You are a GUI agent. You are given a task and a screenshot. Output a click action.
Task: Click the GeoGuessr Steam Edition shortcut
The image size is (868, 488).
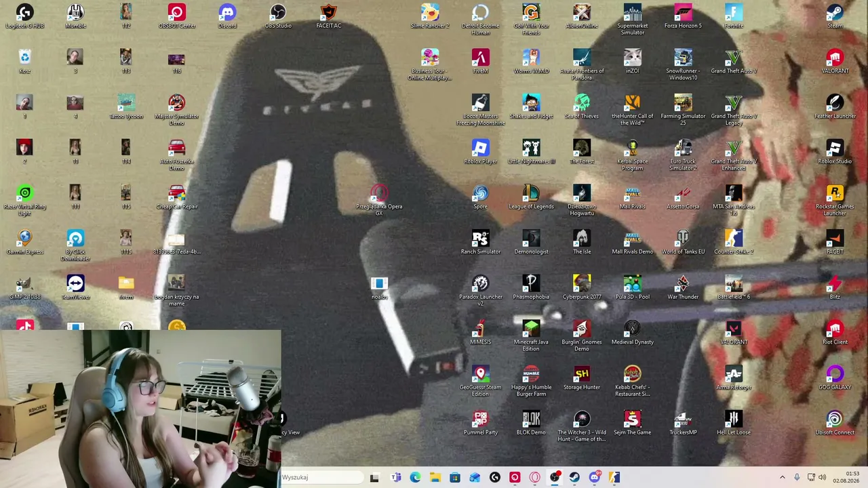[480, 382]
